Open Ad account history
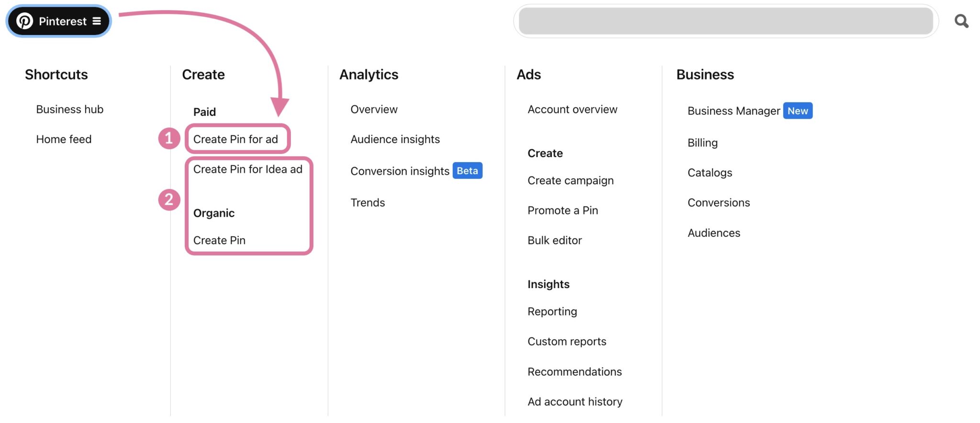 [575, 402]
